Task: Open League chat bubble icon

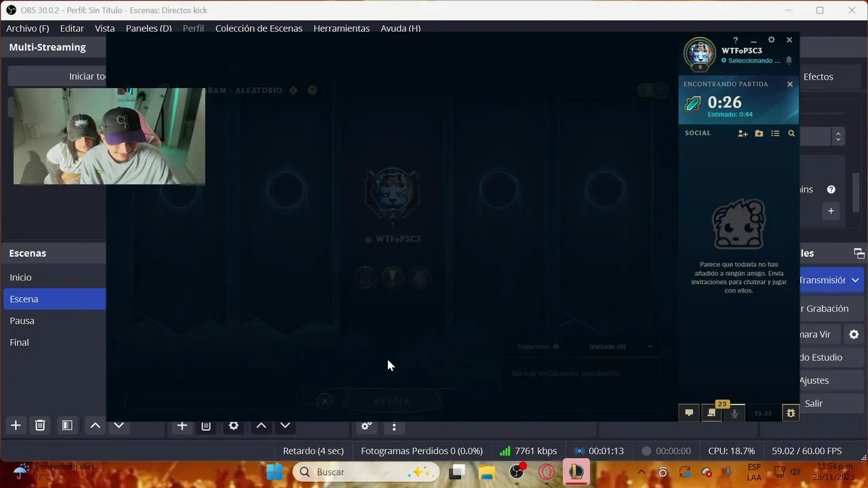Action: pos(689,413)
